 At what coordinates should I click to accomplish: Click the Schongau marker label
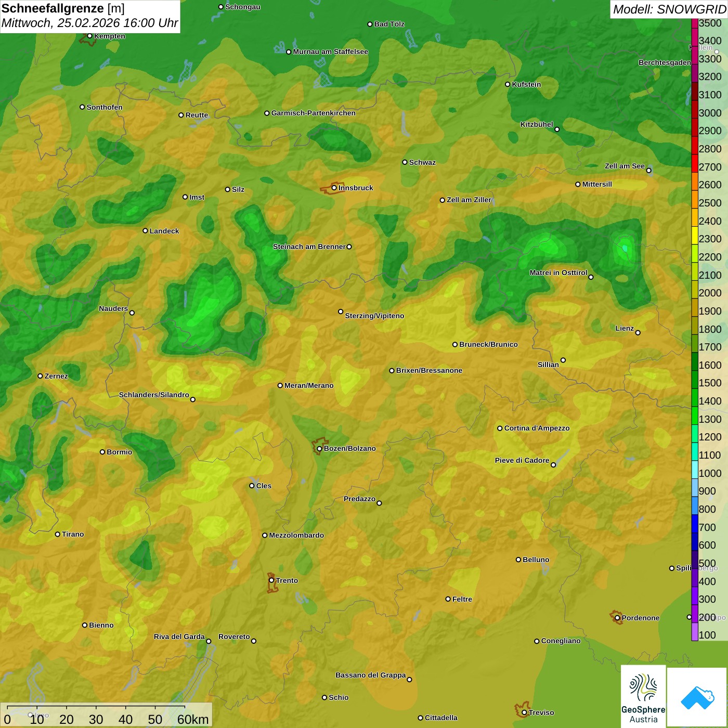243,7
